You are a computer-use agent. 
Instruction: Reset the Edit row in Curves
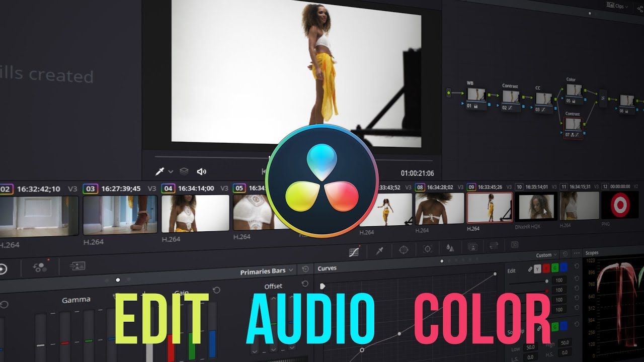[577, 266]
